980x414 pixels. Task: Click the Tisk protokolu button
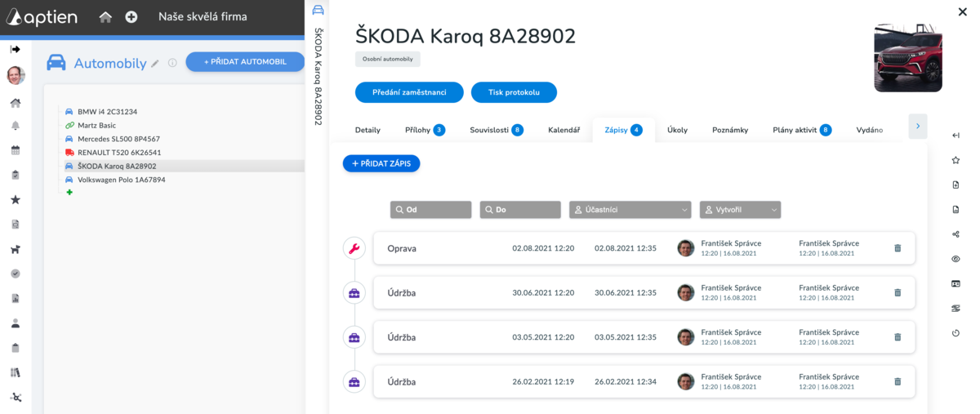pyautogui.click(x=514, y=92)
